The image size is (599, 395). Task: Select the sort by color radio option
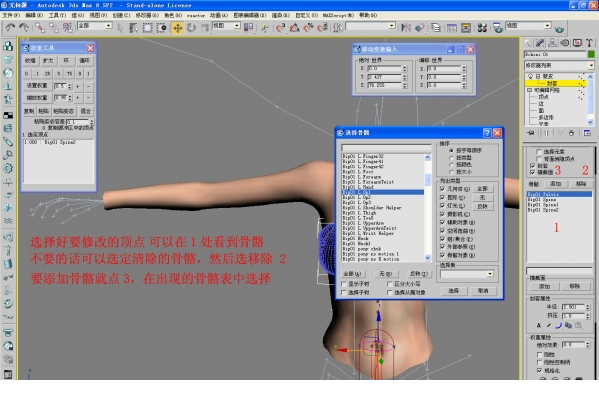tap(451, 164)
